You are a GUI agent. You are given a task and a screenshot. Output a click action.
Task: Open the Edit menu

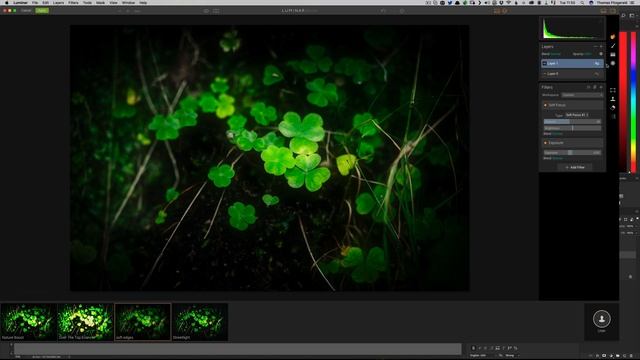pos(45,2)
